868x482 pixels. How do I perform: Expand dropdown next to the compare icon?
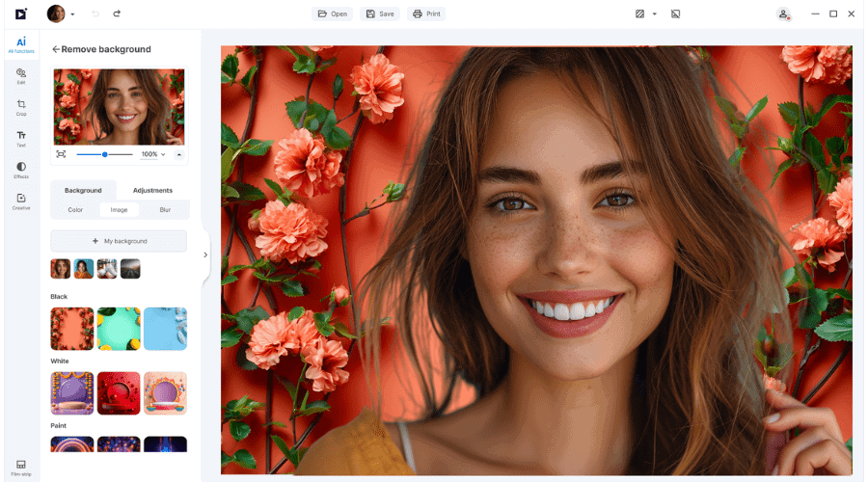pos(654,13)
